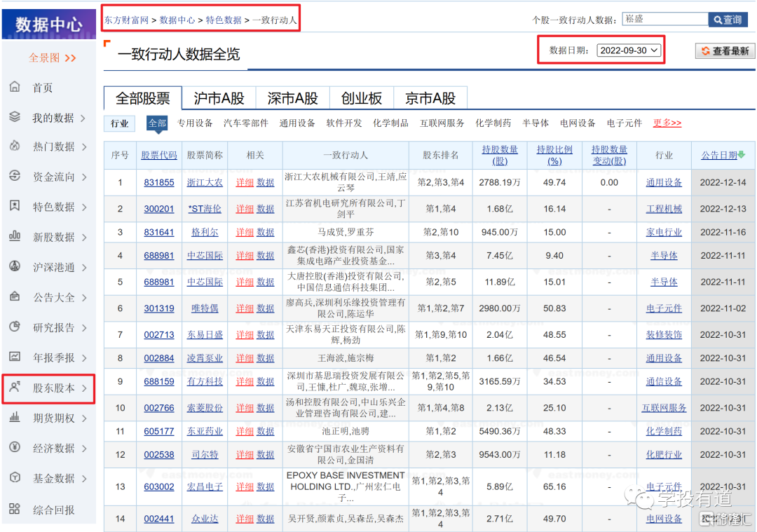Click the person icon beside 股东股本

coord(15,387)
